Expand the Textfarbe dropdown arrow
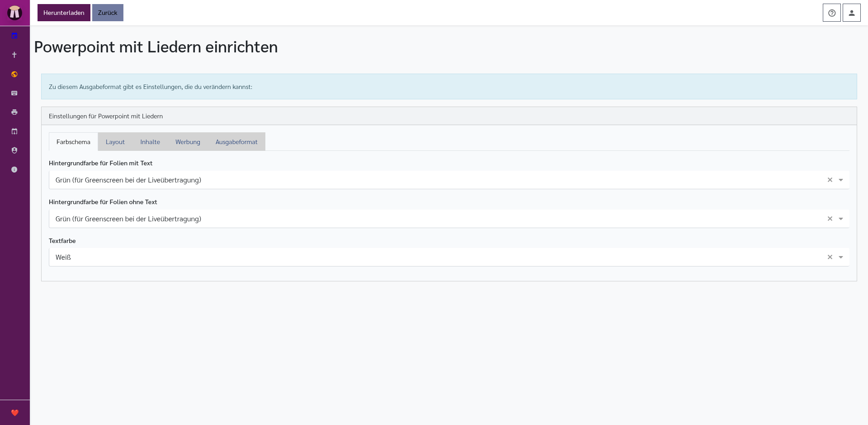868x425 pixels. 841,257
